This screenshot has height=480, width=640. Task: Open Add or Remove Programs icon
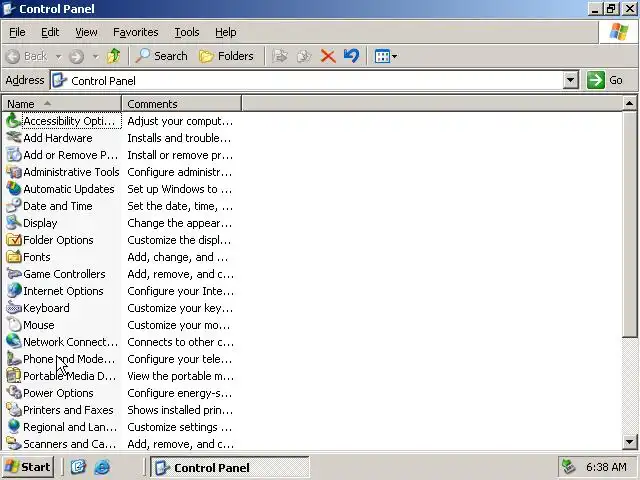(x=14, y=155)
